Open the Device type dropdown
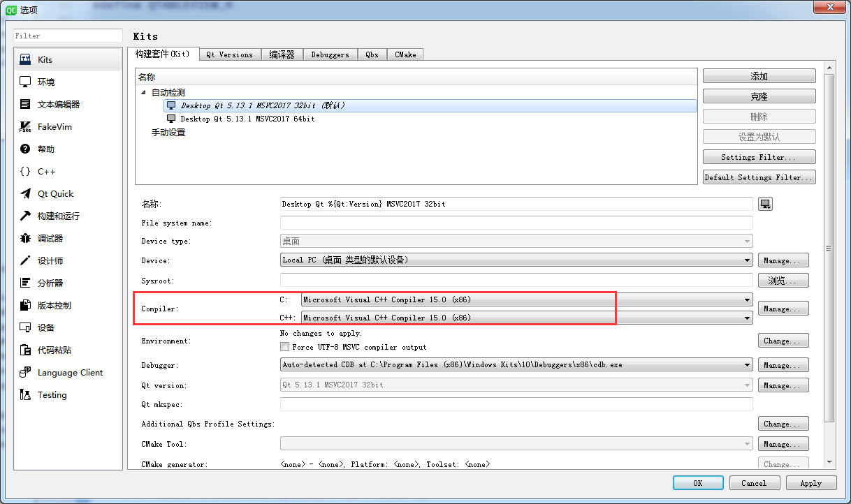The image size is (851, 504). point(516,242)
